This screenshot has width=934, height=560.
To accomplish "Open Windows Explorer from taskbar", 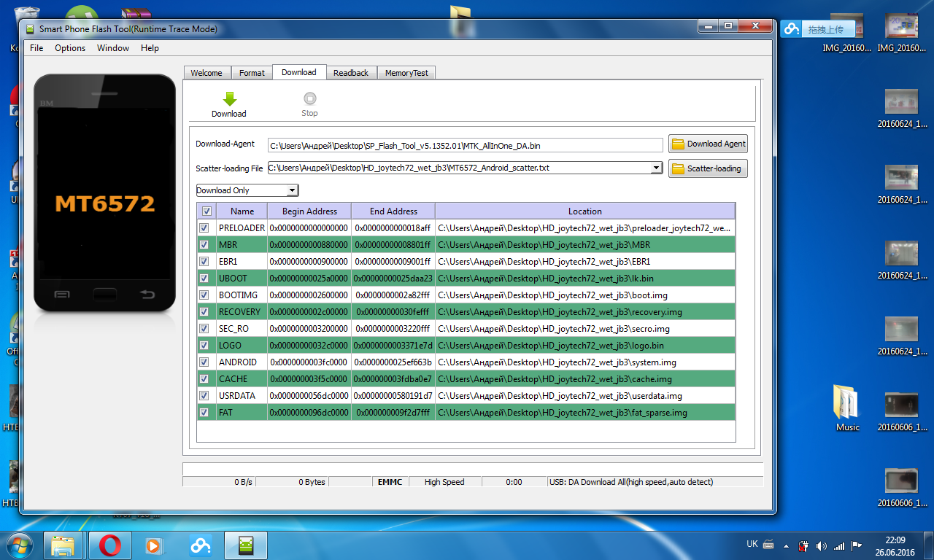I will (63, 545).
